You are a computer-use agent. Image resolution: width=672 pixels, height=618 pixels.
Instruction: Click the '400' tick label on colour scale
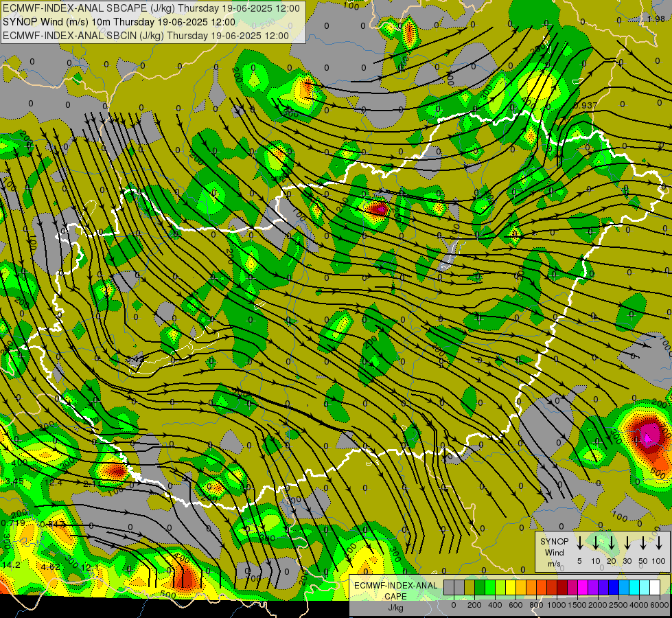(x=495, y=605)
